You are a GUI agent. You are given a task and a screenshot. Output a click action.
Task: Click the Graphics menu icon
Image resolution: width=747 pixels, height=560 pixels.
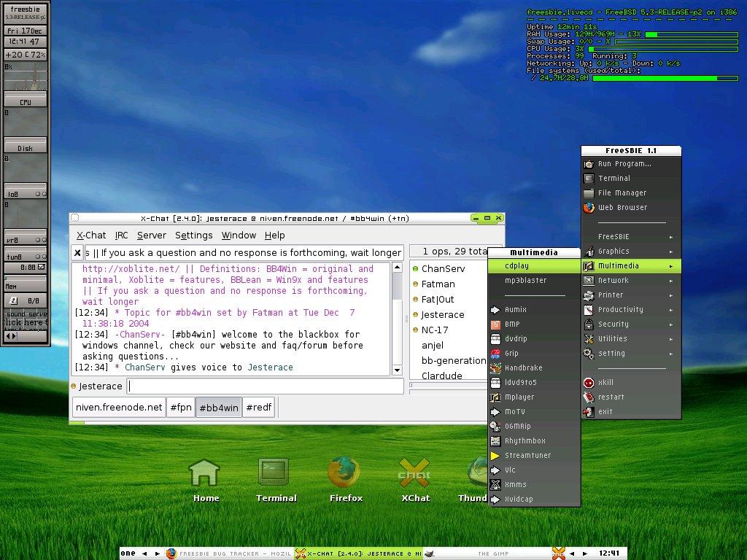(589, 252)
